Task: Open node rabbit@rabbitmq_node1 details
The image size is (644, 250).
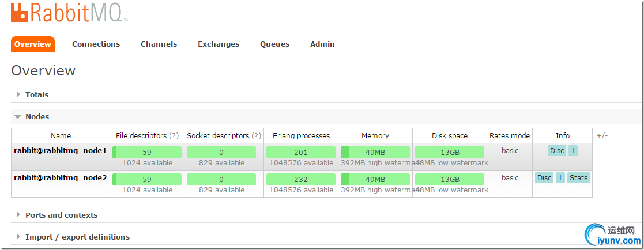Action: click(61, 151)
